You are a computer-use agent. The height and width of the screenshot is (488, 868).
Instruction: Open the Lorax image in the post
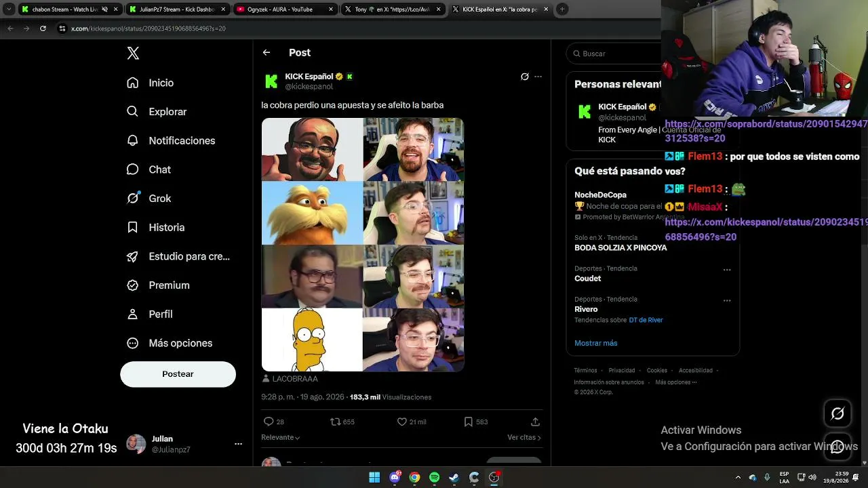point(312,213)
